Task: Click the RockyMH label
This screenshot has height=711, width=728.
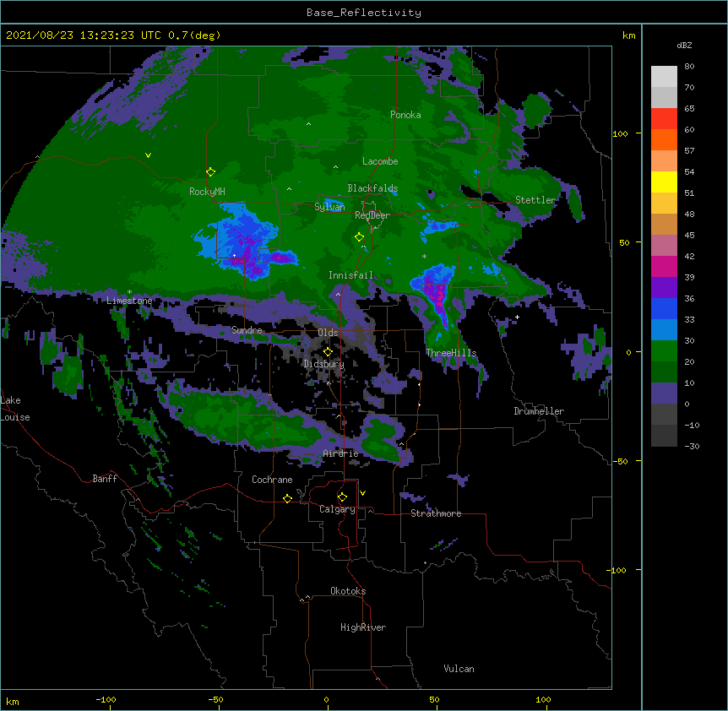Action: [207, 192]
